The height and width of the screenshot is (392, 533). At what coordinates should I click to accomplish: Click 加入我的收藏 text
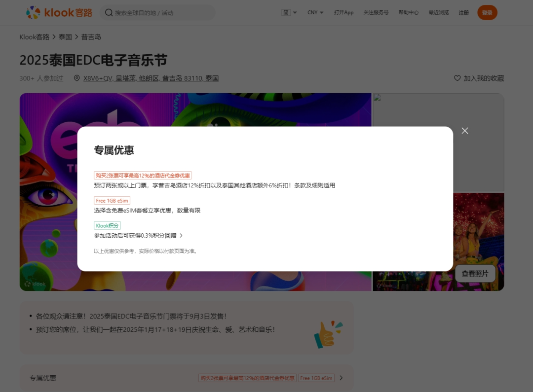point(484,78)
